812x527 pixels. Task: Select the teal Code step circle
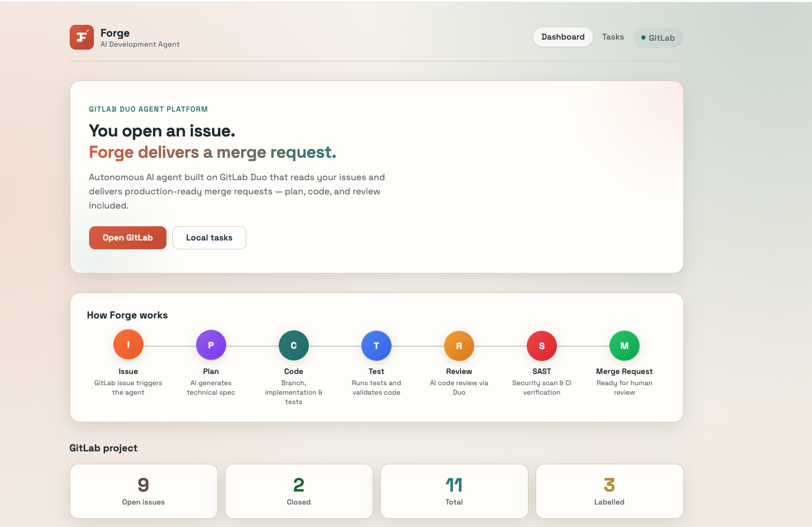point(294,345)
